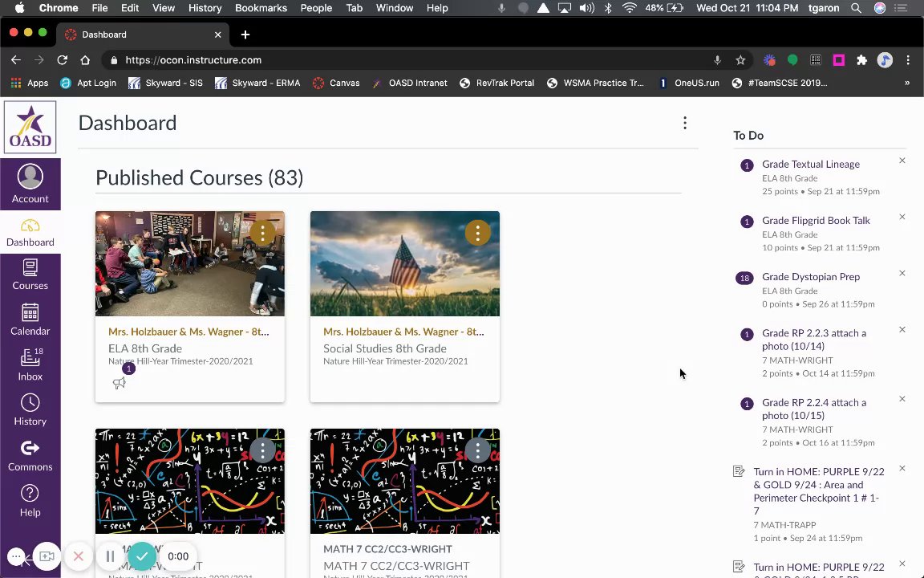924x578 pixels.
Task: Open Dashboard options three-dot menu
Action: point(685,123)
